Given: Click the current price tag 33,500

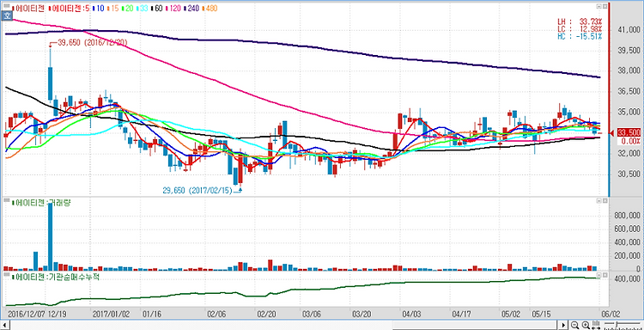Looking at the screenshot, I should tap(629, 132).
